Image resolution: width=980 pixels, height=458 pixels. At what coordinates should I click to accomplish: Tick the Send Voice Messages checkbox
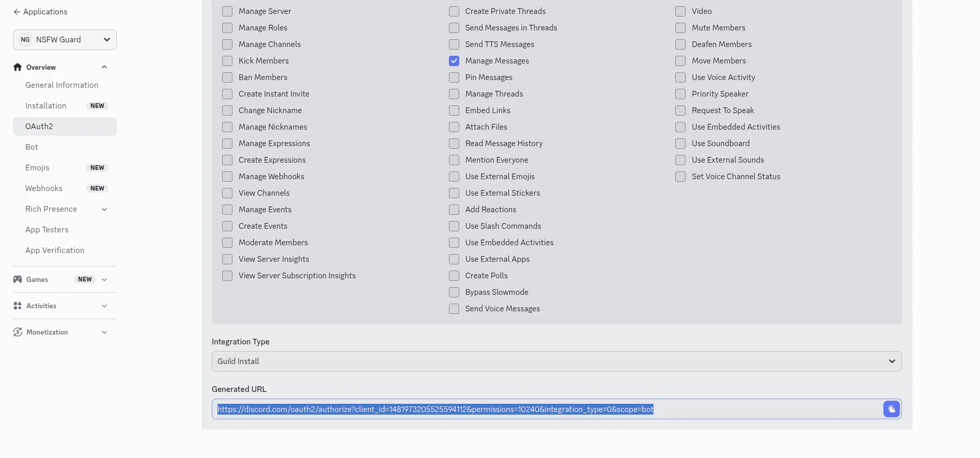click(454, 309)
